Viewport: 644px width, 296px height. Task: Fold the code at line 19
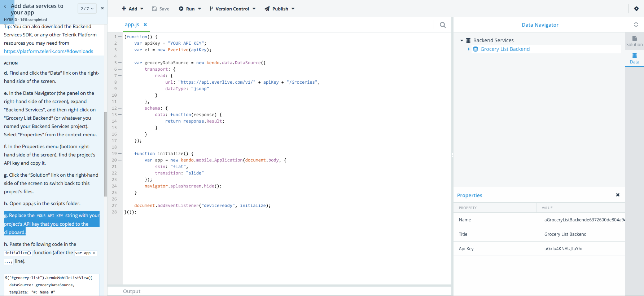point(120,154)
